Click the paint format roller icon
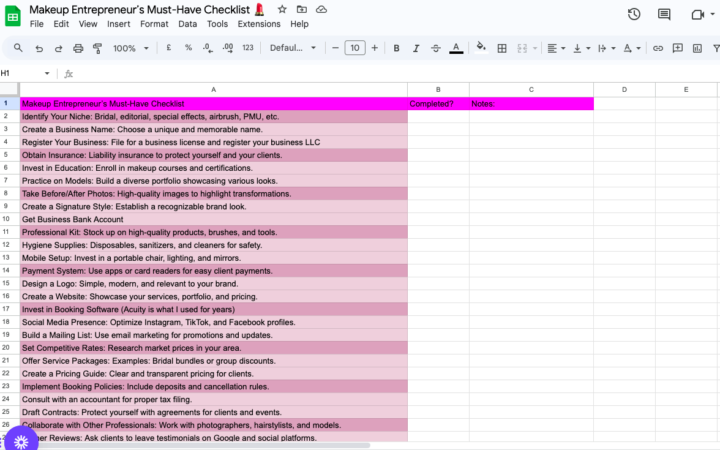 (97, 48)
